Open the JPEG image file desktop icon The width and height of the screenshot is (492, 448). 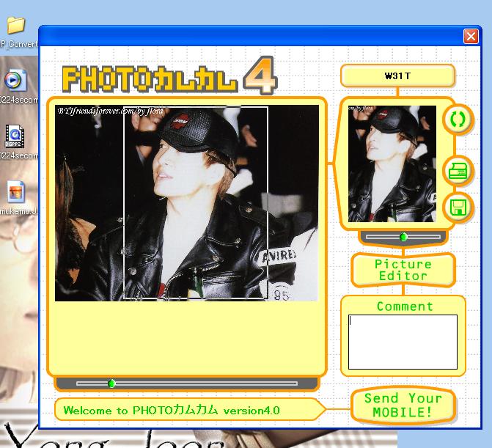(15, 191)
